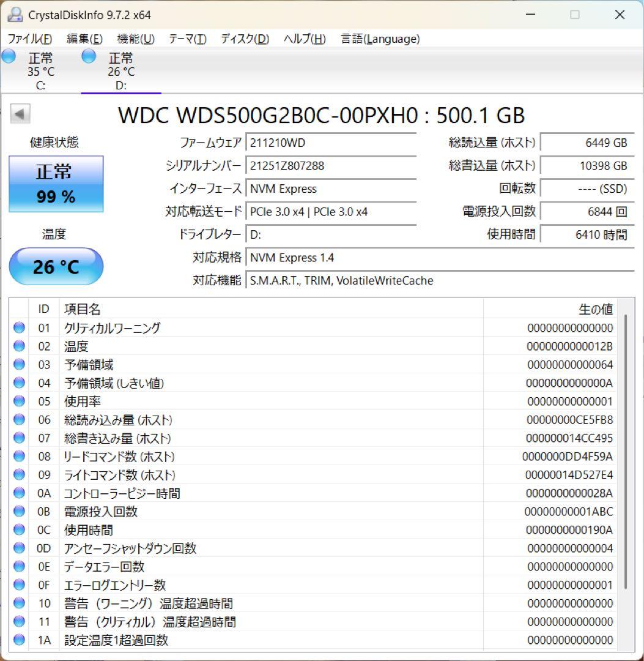Open the 編集 menu
This screenshot has height=661, width=644.
86,39
